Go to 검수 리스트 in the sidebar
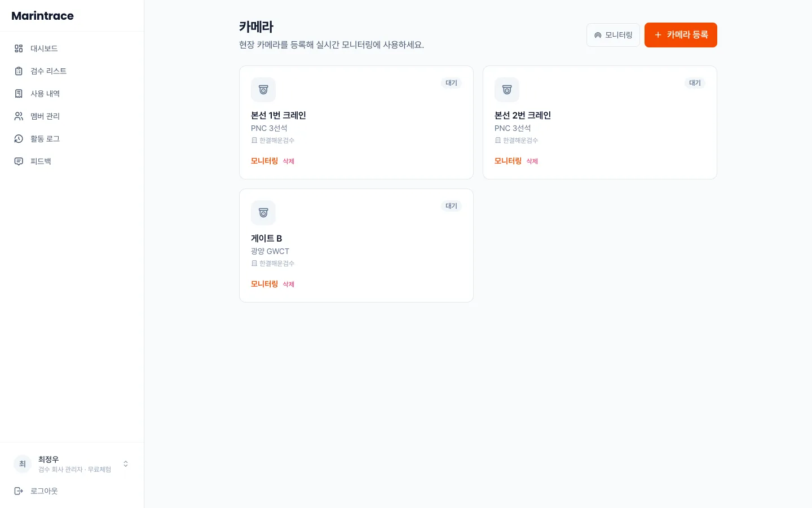812x508 pixels. 72,71
